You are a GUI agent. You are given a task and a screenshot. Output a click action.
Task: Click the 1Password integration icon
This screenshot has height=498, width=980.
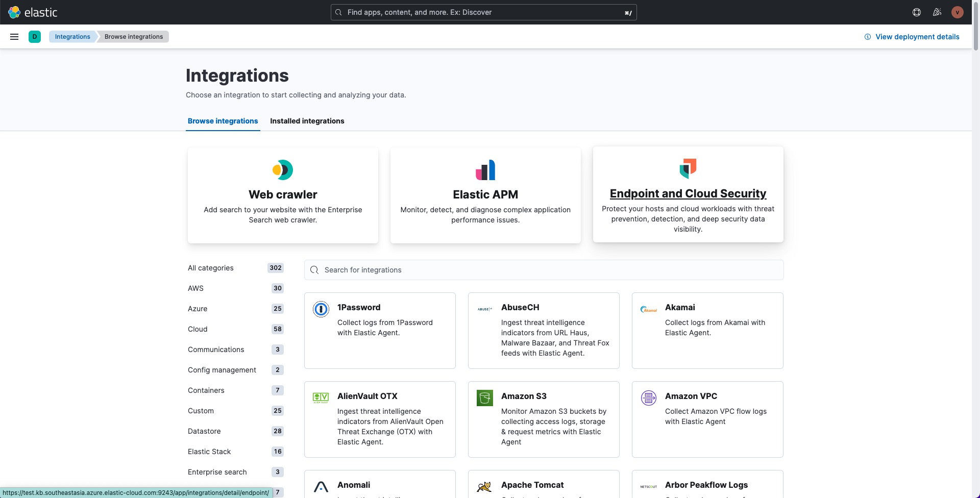(321, 309)
